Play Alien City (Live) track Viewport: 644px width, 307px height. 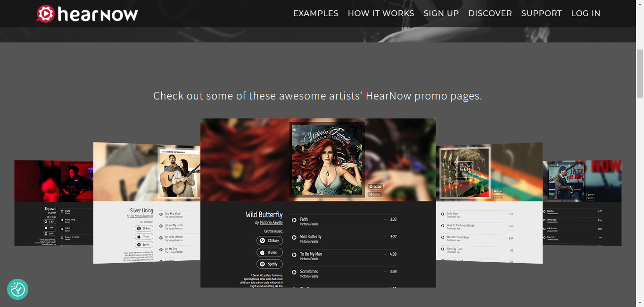(443, 249)
